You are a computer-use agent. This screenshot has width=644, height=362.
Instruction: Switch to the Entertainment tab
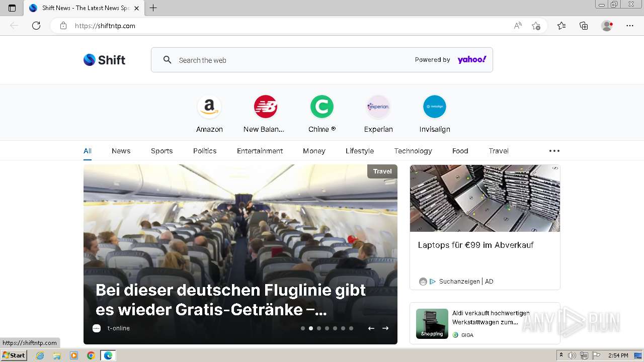260,151
